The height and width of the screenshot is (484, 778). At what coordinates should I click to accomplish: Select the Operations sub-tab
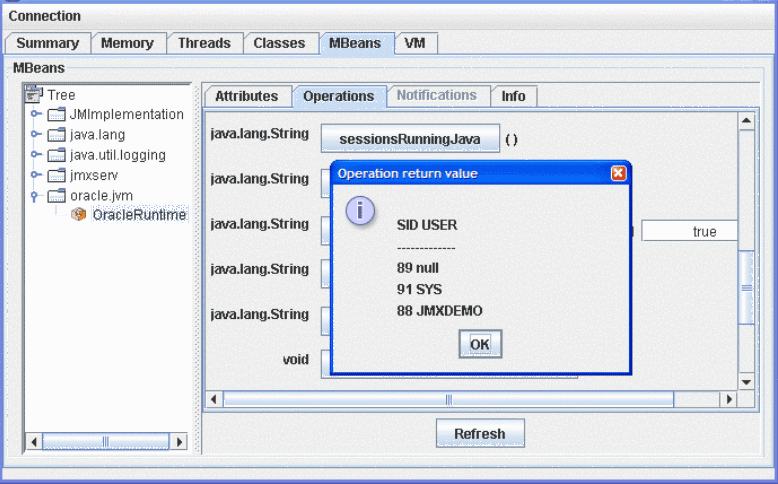339,96
